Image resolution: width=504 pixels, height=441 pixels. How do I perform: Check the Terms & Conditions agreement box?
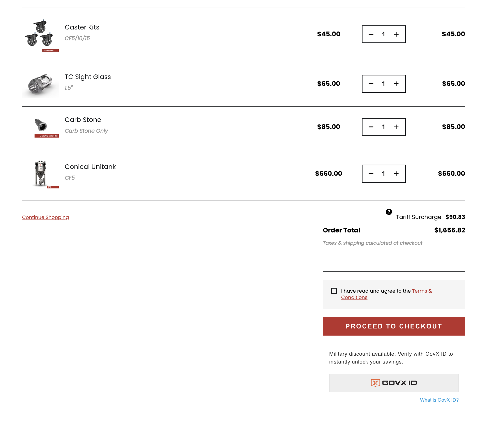[x=334, y=291]
